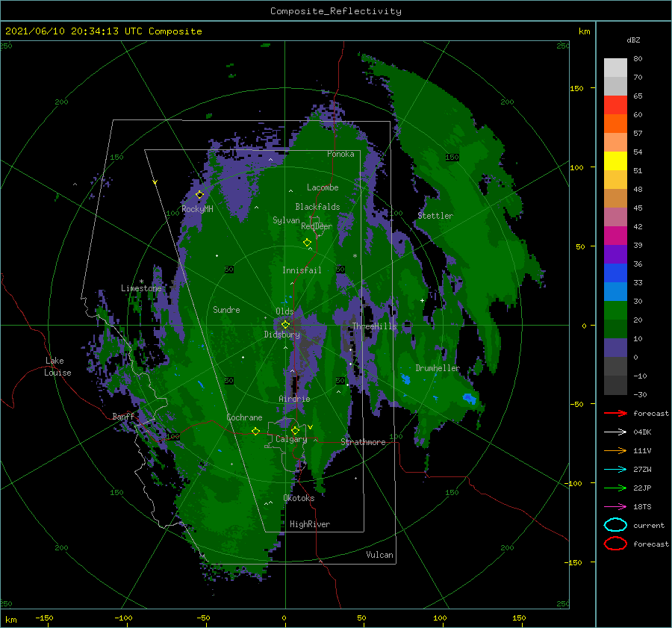
Task: Click the Okotoks map label
Action: [299, 497]
